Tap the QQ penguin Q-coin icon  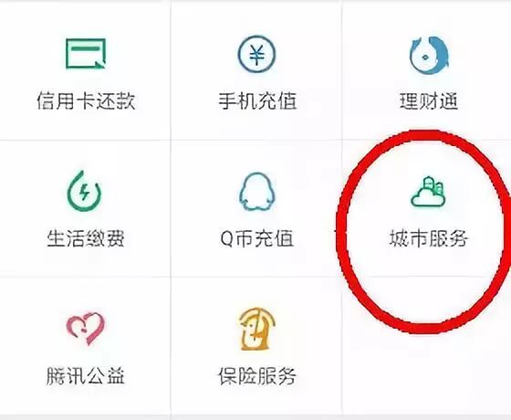pyautogui.click(x=256, y=192)
